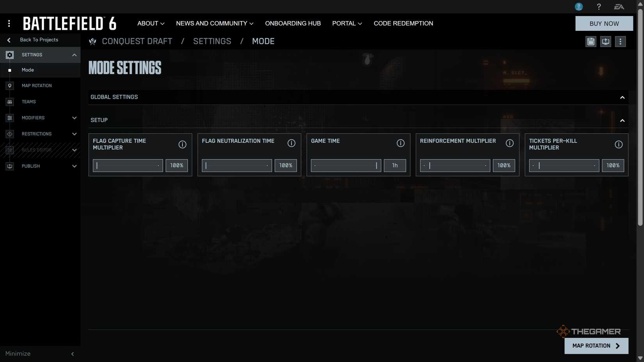644x362 pixels.
Task: Open the Flag Capture Time Multiplier info icon
Action: (182, 144)
